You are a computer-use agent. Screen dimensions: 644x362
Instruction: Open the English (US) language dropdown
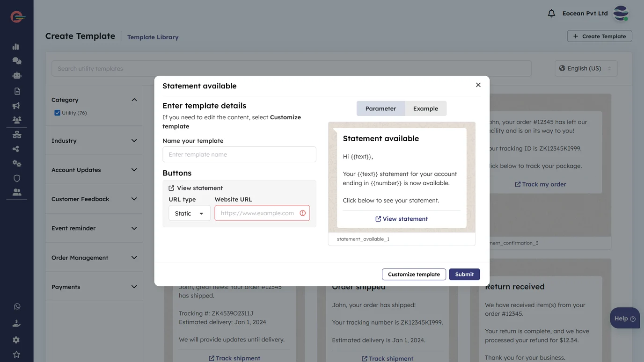click(585, 68)
